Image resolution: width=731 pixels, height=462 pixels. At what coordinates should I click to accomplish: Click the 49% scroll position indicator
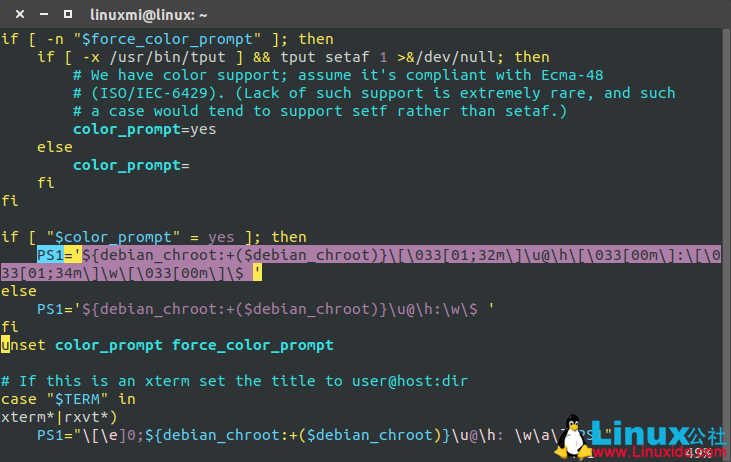[697, 452]
